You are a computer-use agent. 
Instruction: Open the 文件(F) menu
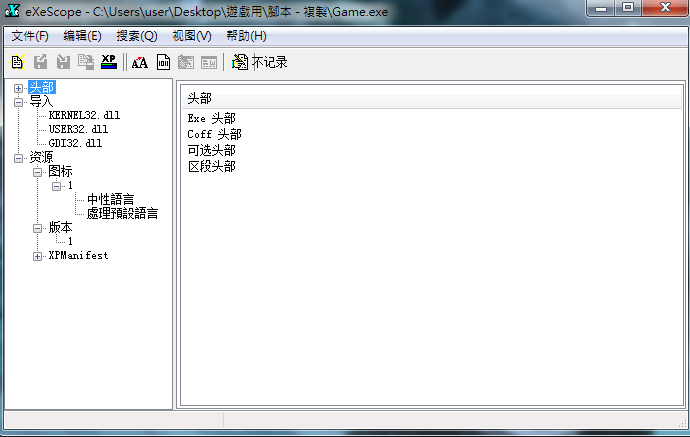pos(30,36)
